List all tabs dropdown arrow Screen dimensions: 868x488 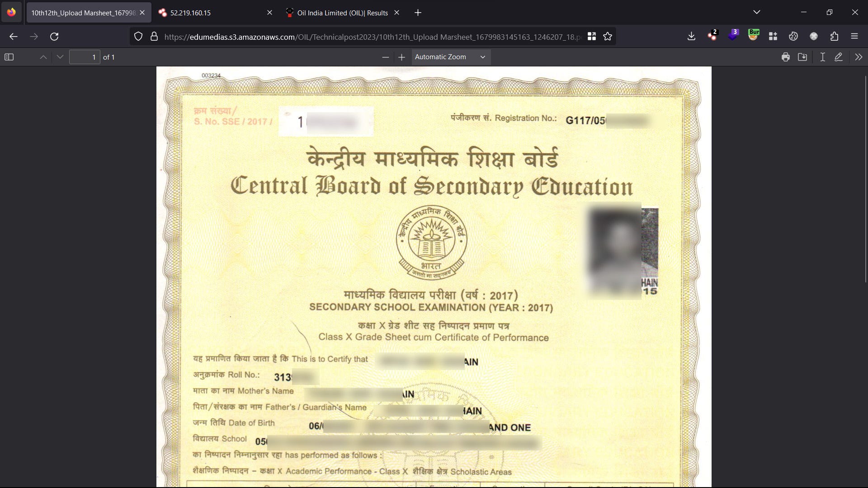pos(757,12)
